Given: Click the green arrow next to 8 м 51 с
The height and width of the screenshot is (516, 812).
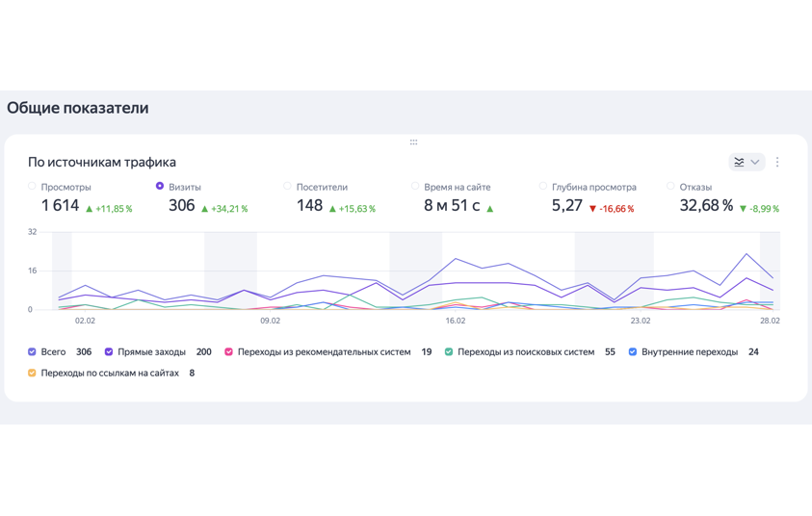Looking at the screenshot, I should 489,209.
